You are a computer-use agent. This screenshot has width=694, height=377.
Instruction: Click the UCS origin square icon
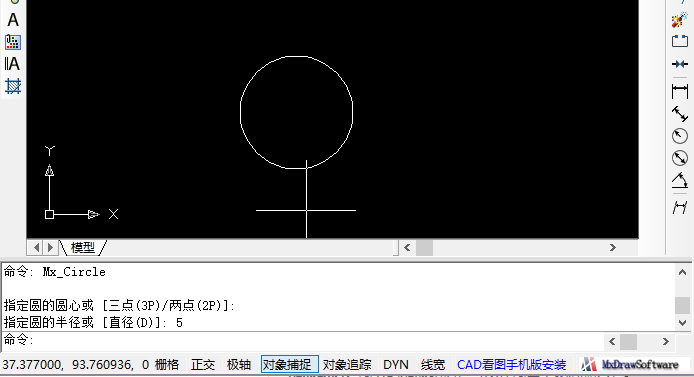click(50, 215)
